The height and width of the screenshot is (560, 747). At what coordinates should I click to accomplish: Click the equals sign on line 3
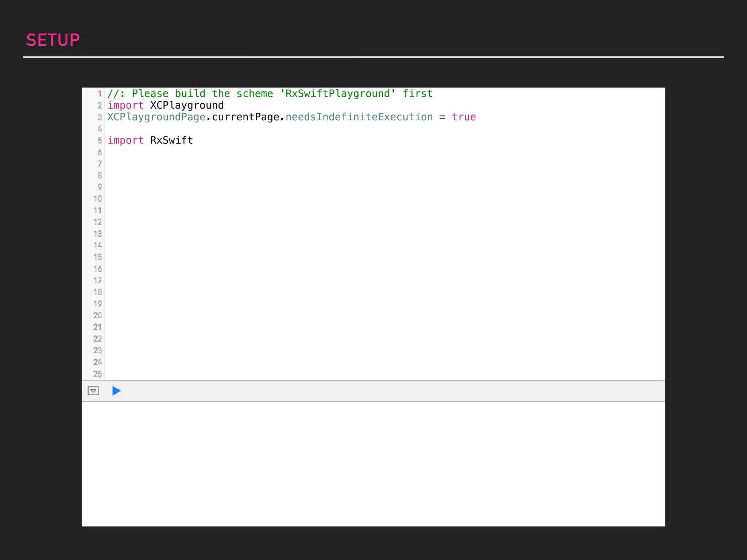(442, 117)
